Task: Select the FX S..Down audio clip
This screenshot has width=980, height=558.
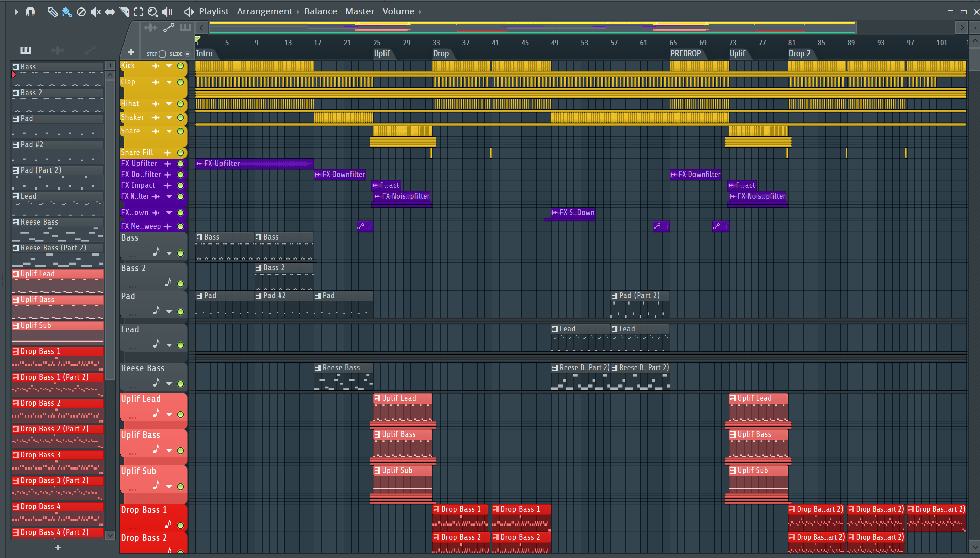Action: (573, 213)
